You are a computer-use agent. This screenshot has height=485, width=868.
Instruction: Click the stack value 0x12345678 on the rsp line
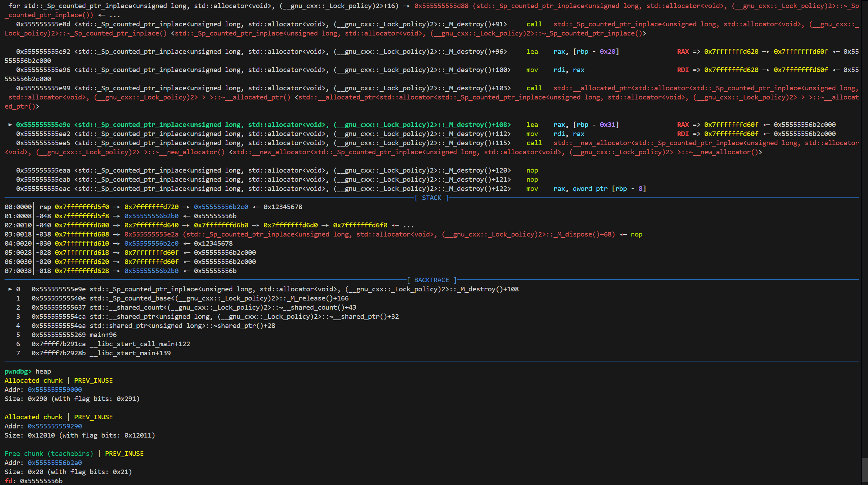coord(283,207)
